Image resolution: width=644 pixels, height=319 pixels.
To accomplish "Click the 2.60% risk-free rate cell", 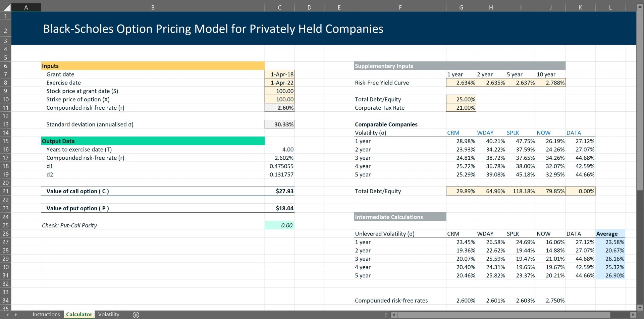I will (x=279, y=108).
